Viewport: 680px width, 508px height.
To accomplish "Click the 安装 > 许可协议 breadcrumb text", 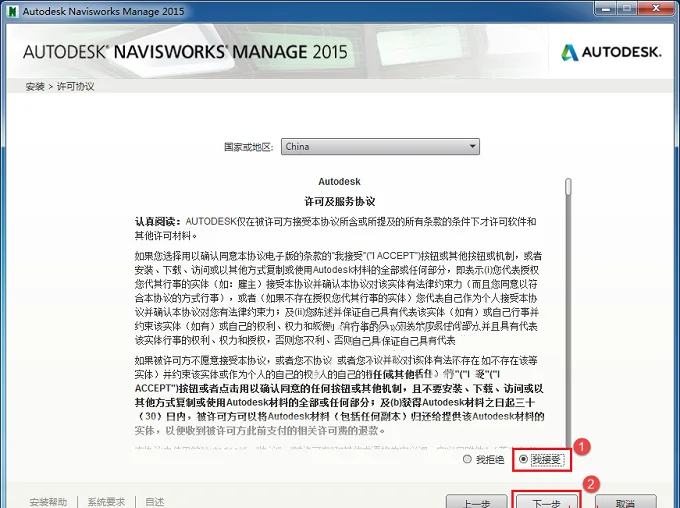I will coord(60,86).
